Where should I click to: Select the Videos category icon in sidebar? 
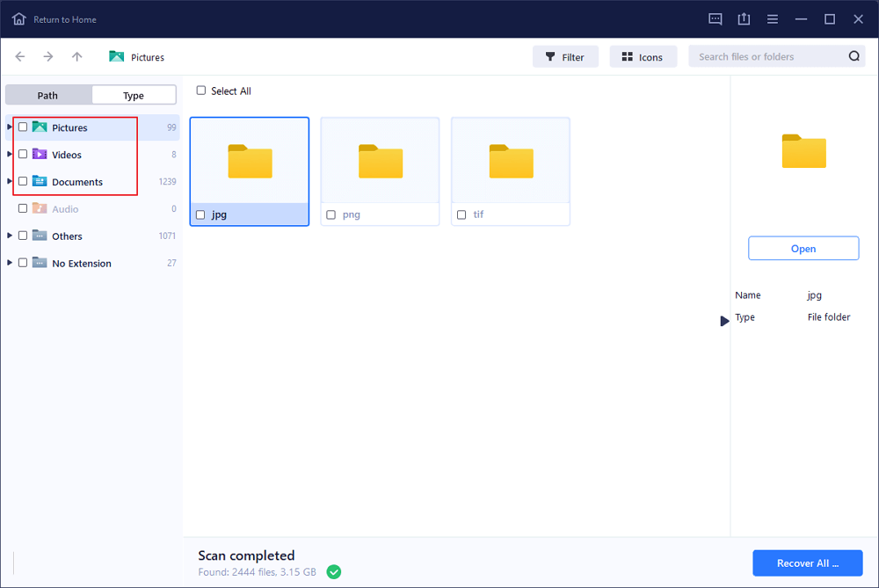[40, 155]
